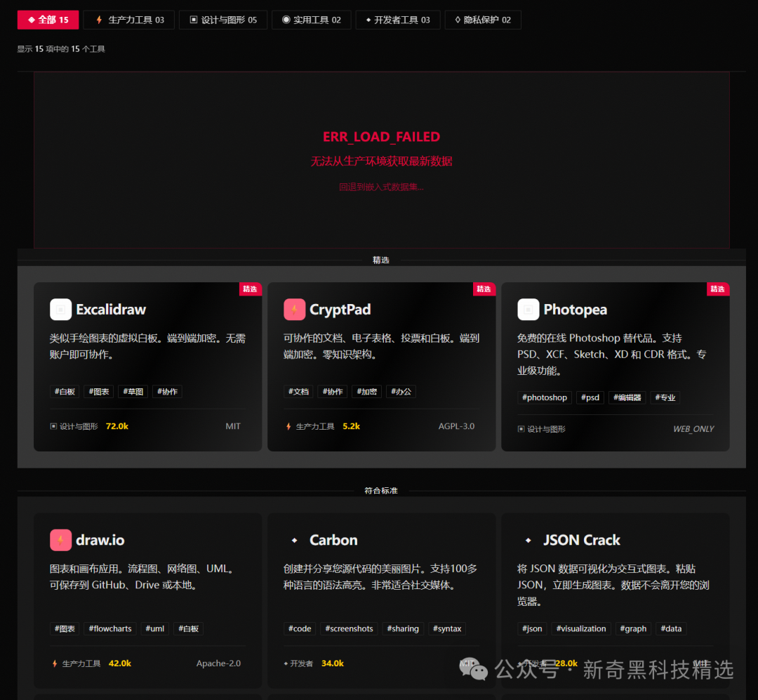Click the #screenshots tag on Carbon
This screenshot has height=700, width=758.
pos(349,628)
